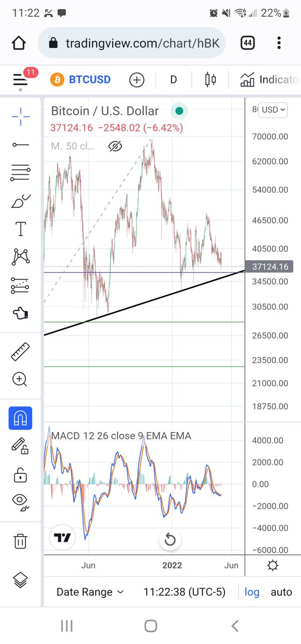The image size is (301, 644).
Task: Open the pointing hand icons tool
Action: pyautogui.click(x=20, y=314)
